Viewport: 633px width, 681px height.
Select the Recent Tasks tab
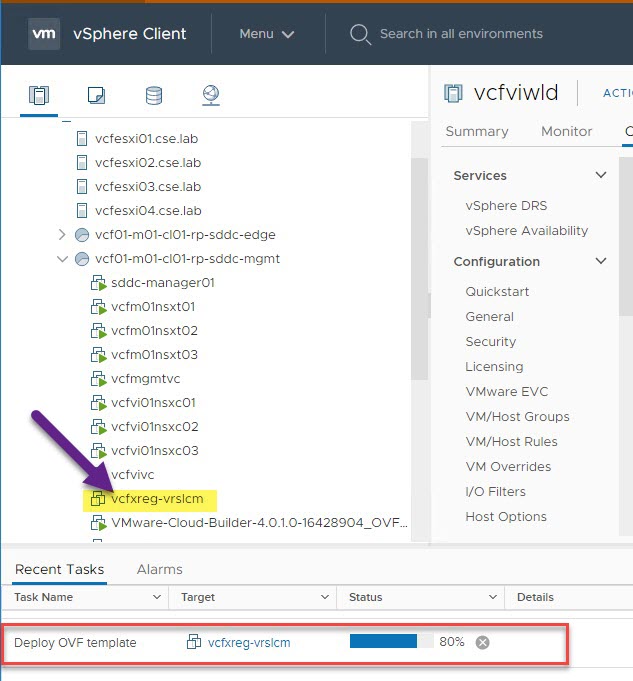pyautogui.click(x=60, y=569)
